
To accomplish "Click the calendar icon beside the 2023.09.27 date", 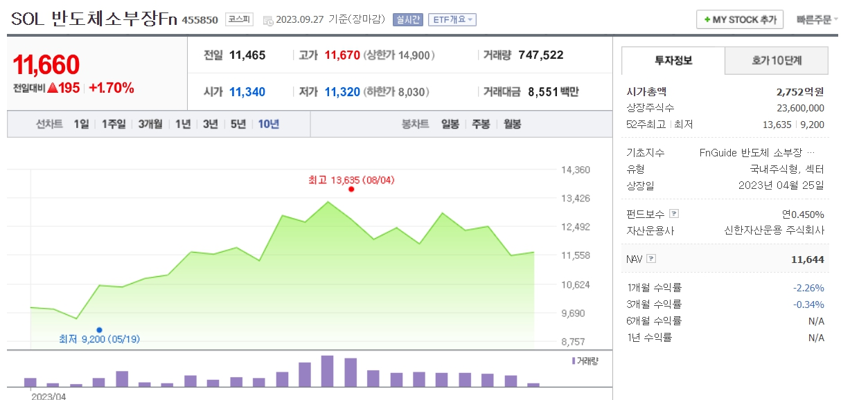I will pyautogui.click(x=268, y=20).
